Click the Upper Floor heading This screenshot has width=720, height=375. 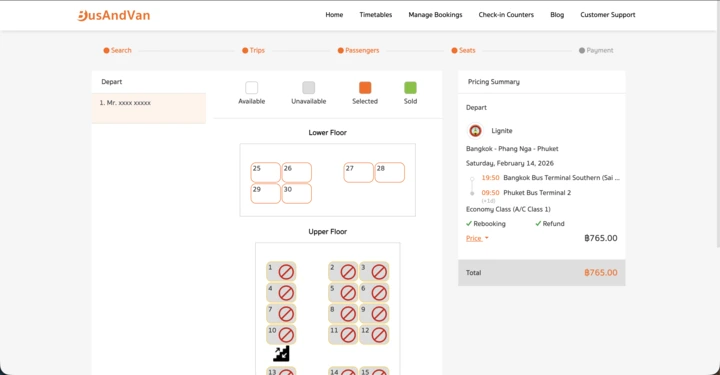(327, 232)
